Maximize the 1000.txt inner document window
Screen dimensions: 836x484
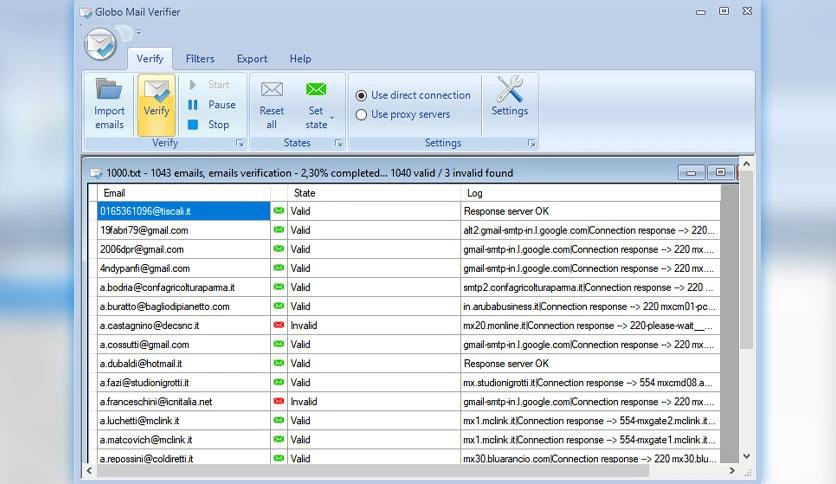point(720,172)
